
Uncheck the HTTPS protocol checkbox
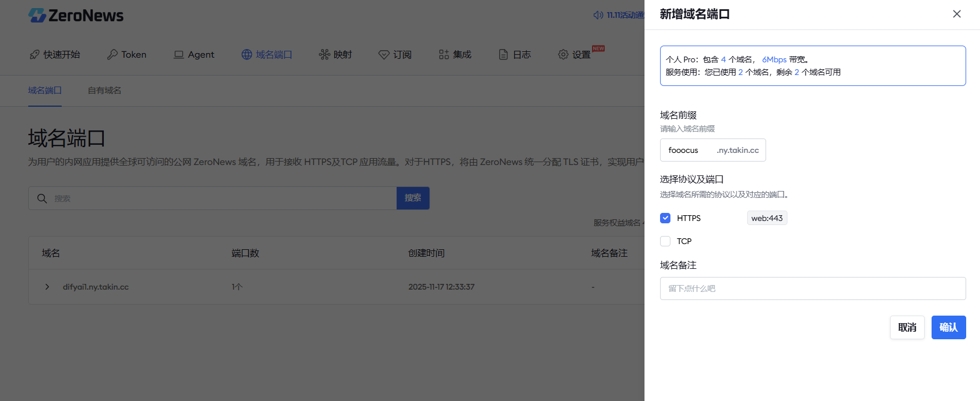pos(665,218)
